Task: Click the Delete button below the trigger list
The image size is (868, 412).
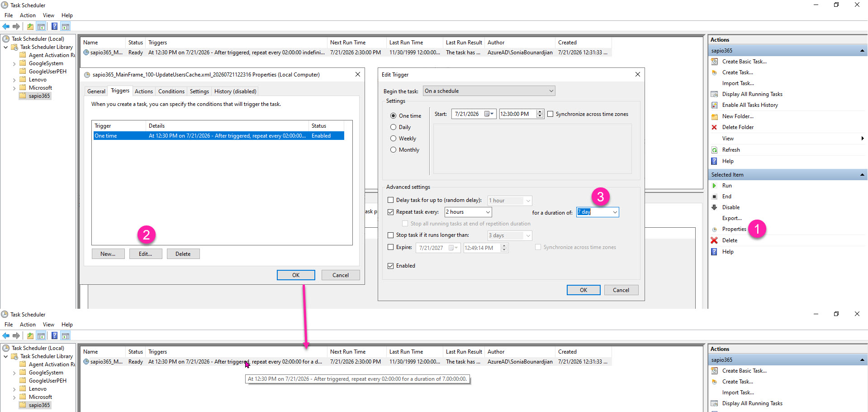Action: [183, 254]
